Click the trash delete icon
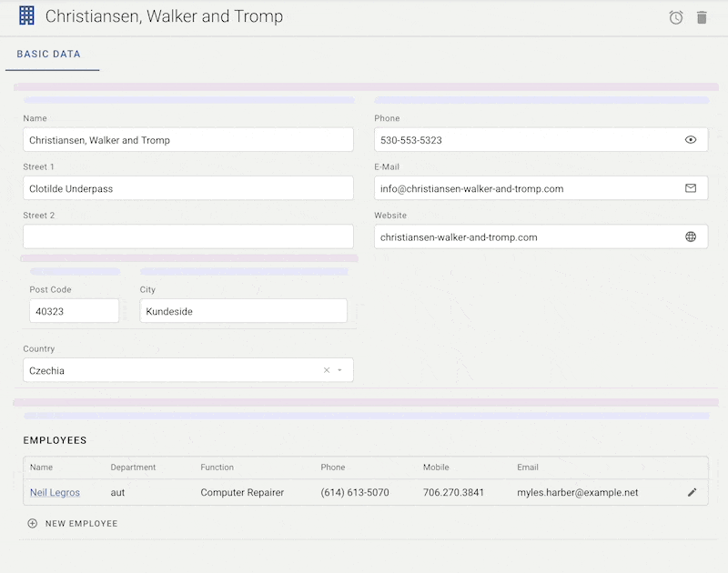 pyautogui.click(x=702, y=17)
